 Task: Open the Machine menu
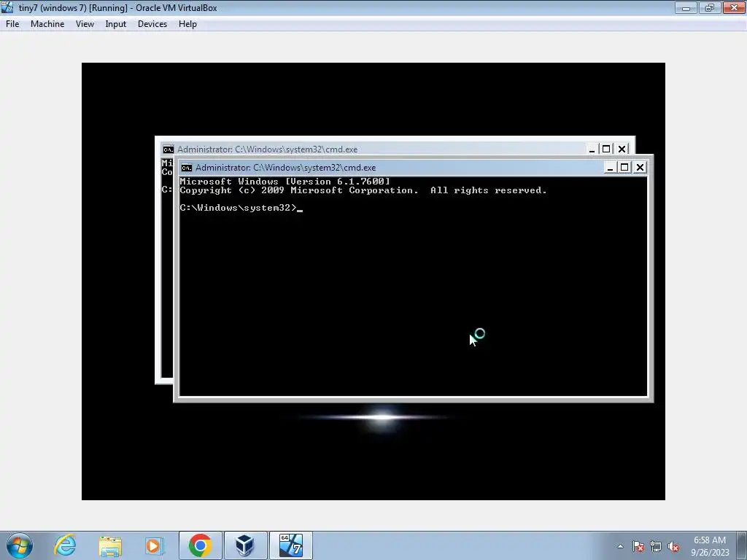pos(47,24)
